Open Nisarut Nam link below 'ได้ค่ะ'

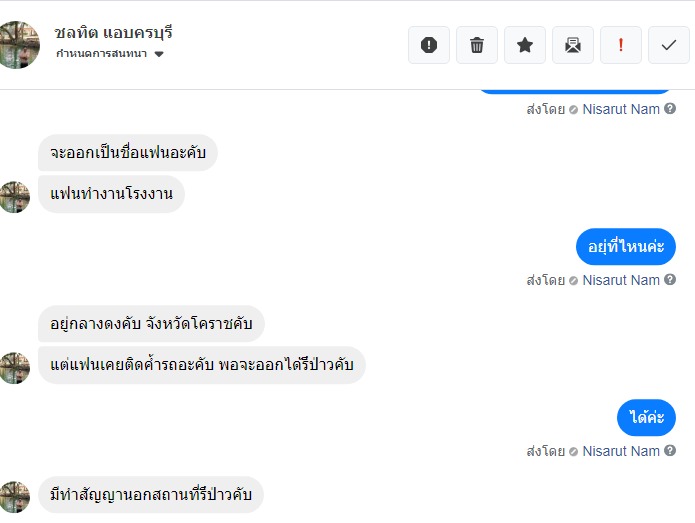coord(621,451)
